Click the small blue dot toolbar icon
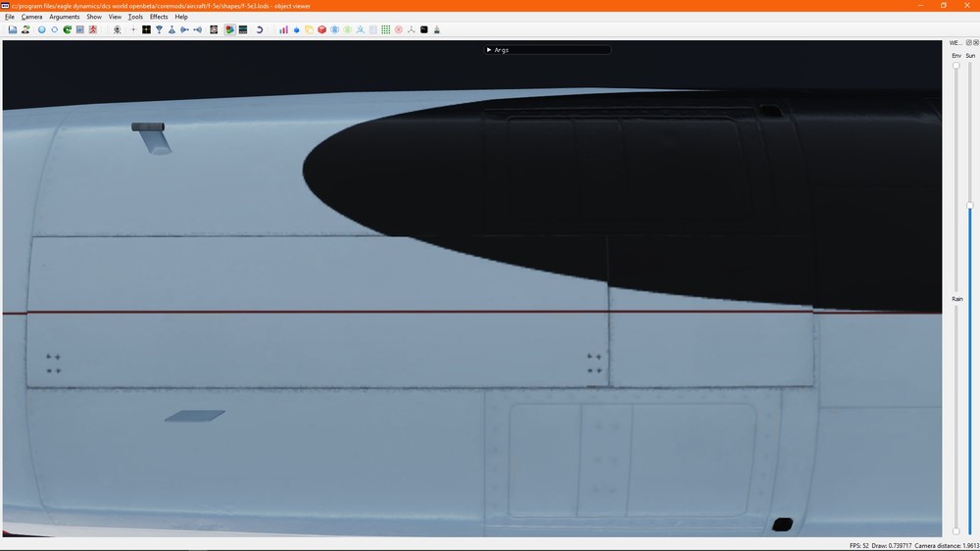 coord(296,29)
